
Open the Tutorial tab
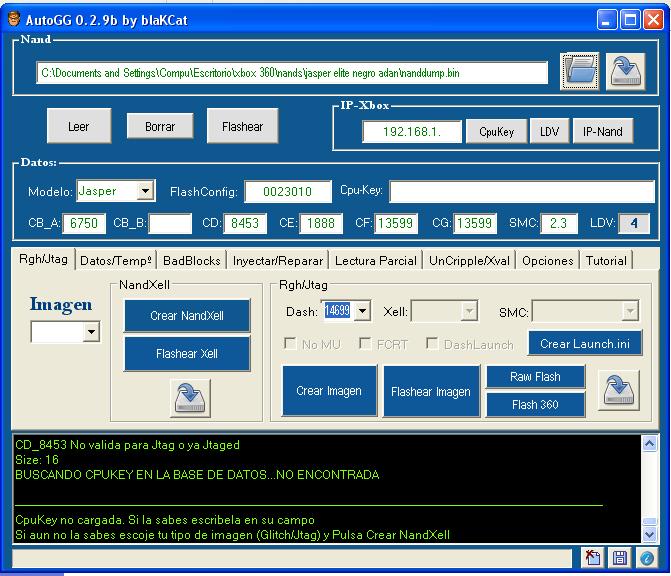[606, 261]
